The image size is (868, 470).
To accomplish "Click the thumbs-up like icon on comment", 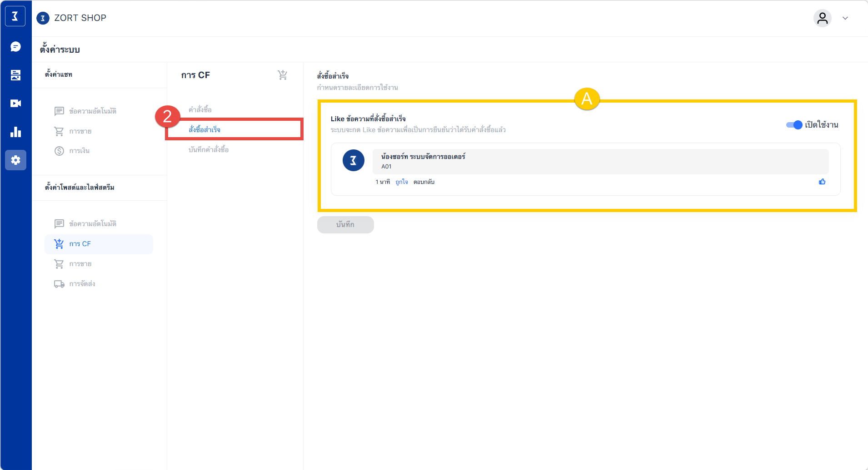I will tap(822, 182).
